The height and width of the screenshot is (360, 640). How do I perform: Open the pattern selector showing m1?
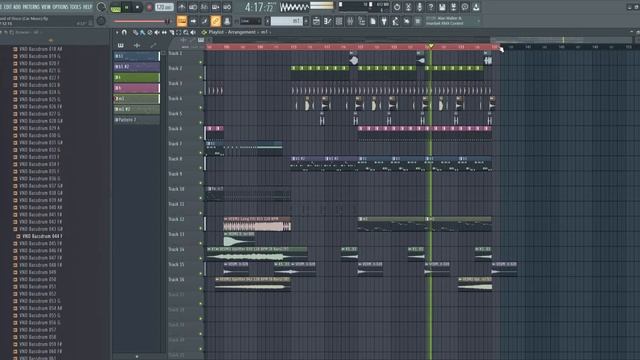(x=287, y=21)
